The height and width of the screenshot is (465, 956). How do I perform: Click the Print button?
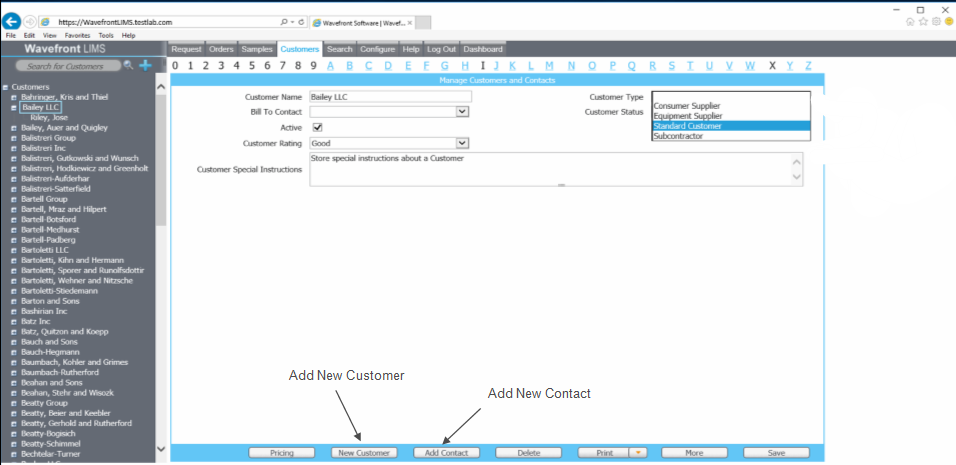pos(604,453)
